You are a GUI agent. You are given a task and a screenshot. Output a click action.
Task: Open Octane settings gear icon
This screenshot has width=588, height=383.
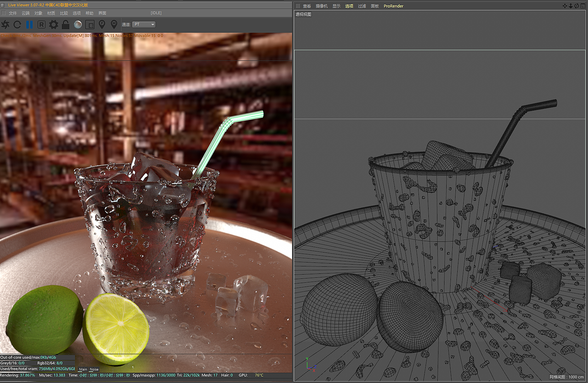(54, 24)
